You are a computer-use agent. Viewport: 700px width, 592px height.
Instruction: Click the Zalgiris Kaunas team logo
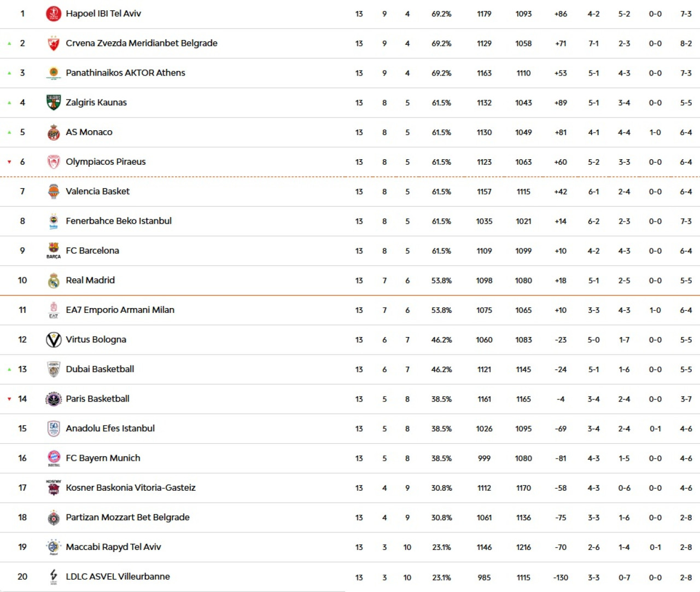(54, 102)
